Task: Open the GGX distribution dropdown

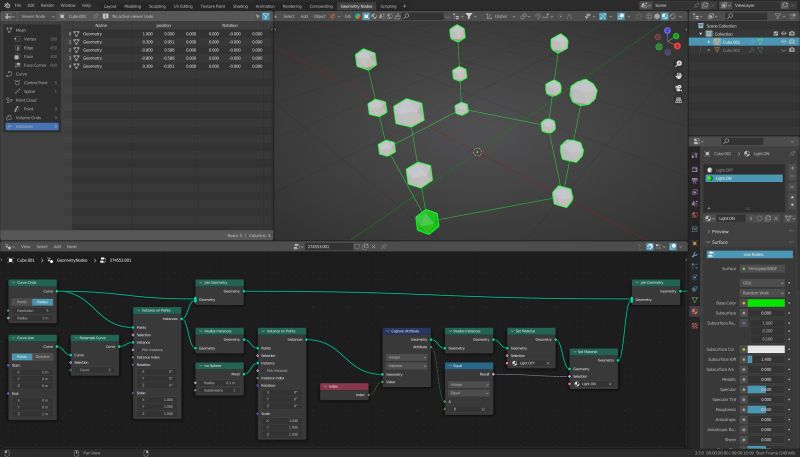Action: [x=762, y=283]
